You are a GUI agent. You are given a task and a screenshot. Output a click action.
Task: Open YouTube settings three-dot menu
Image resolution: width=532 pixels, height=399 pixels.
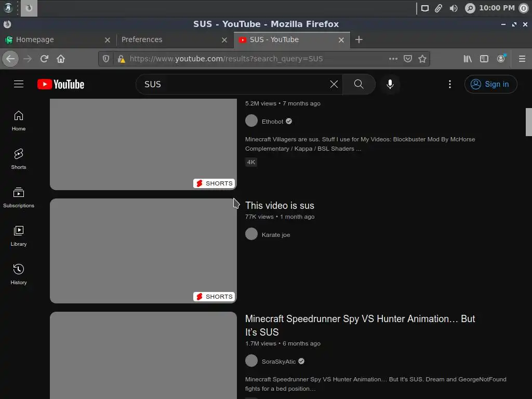pos(450,84)
